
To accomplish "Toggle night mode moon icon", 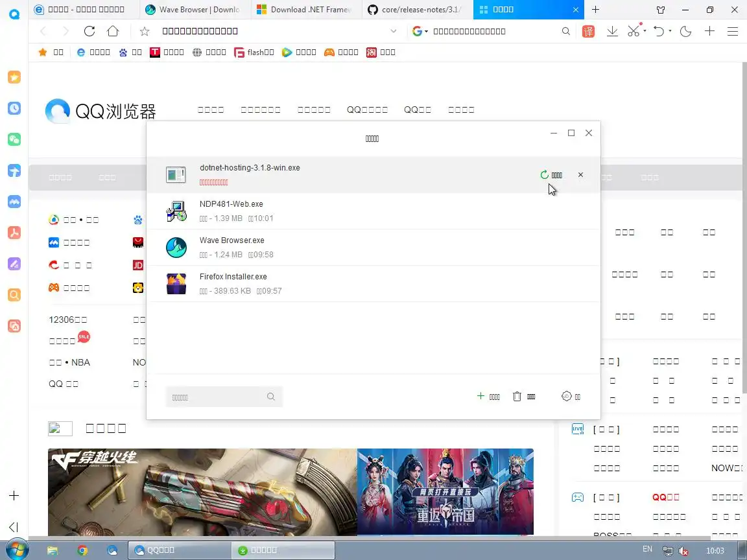I will click(685, 31).
